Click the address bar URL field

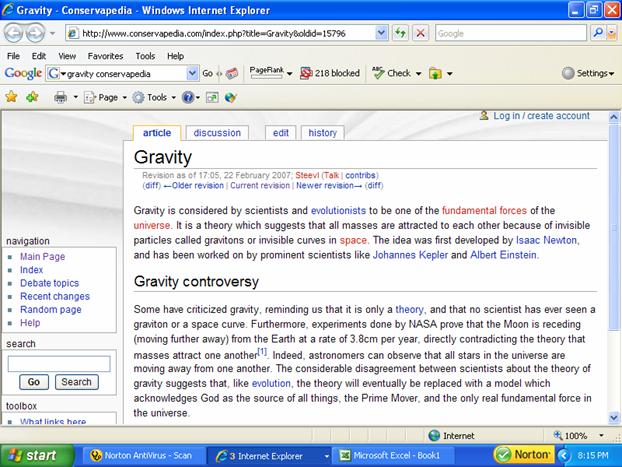221,33
